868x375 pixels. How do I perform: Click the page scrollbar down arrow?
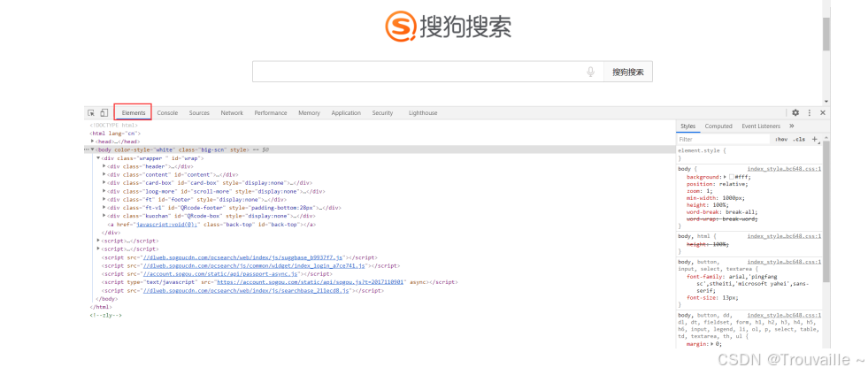(x=826, y=102)
